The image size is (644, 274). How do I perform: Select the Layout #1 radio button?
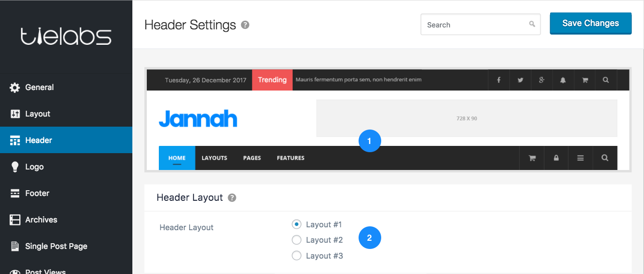point(296,224)
